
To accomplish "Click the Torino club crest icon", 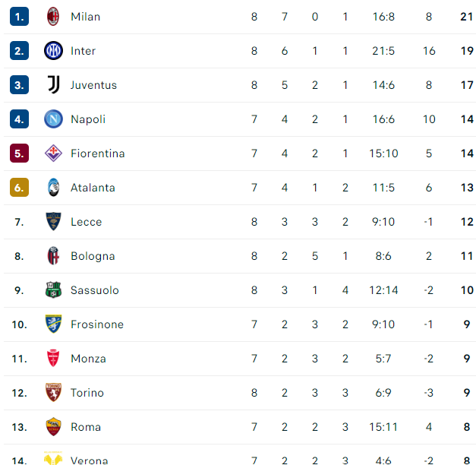I will (x=53, y=393).
